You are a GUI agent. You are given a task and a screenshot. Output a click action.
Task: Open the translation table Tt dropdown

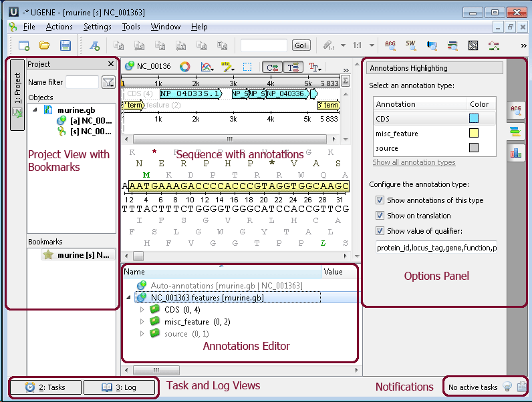315,67
